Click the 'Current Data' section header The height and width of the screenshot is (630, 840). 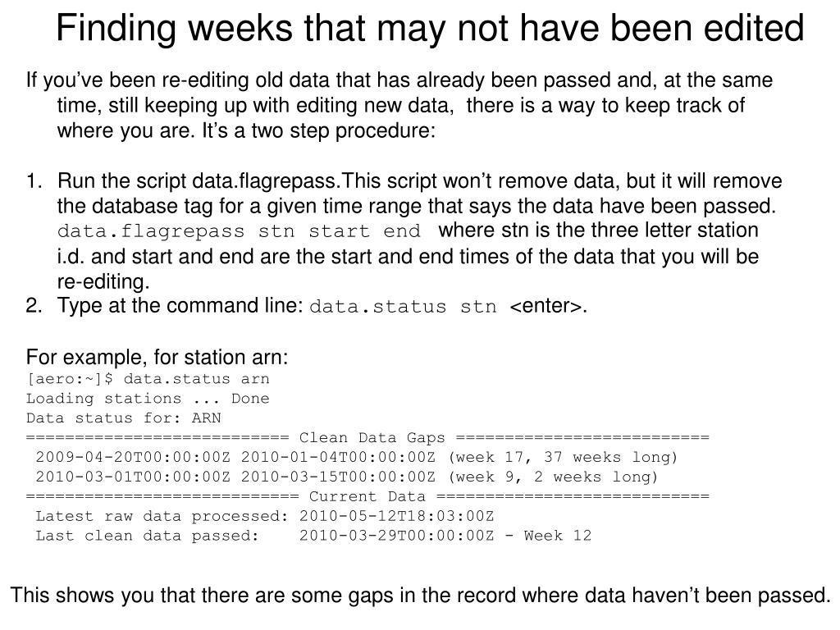click(367, 496)
